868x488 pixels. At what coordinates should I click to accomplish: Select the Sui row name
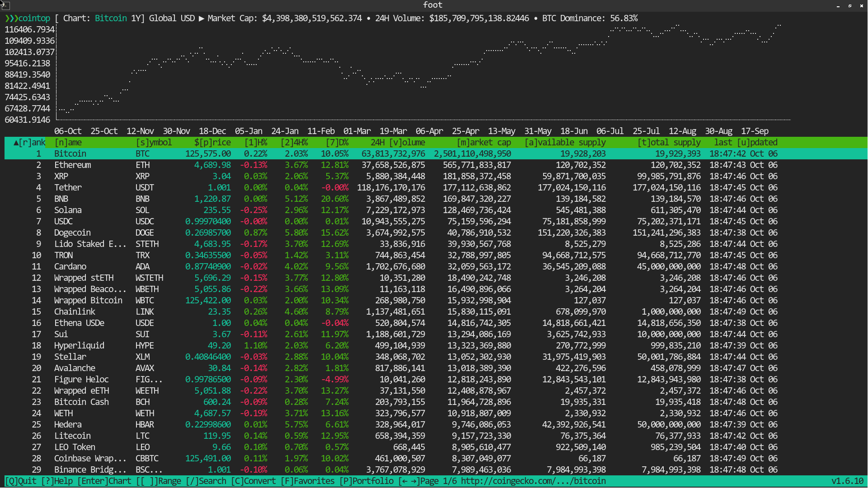click(61, 335)
